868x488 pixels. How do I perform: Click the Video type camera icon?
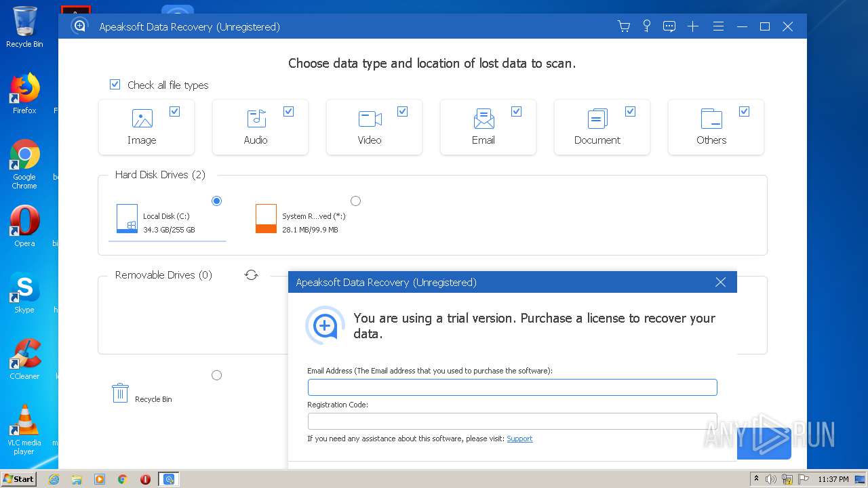pos(370,119)
